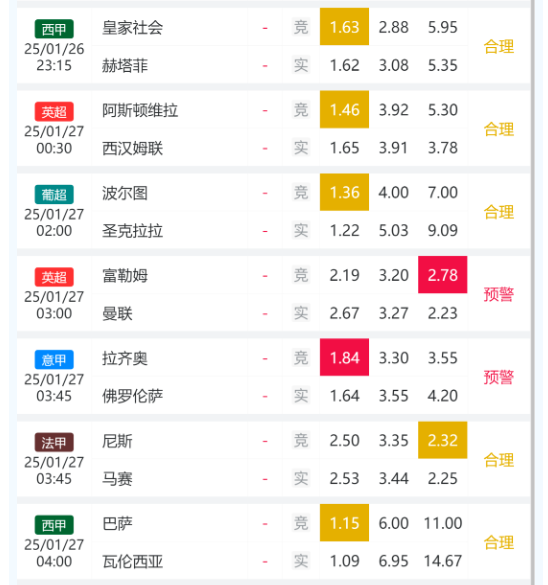The image size is (548, 585).
Task: Click the 竞 tag in 富勒姆 row
Action: [x=301, y=275]
